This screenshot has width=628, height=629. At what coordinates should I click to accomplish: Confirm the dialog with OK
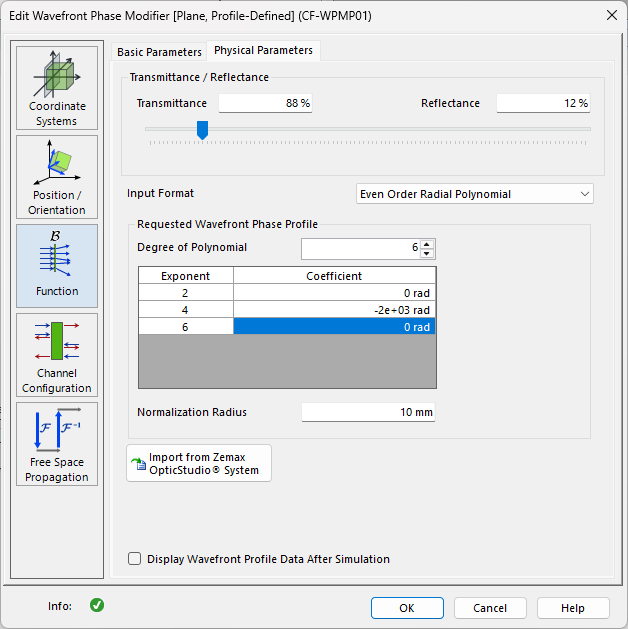(407, 608)
